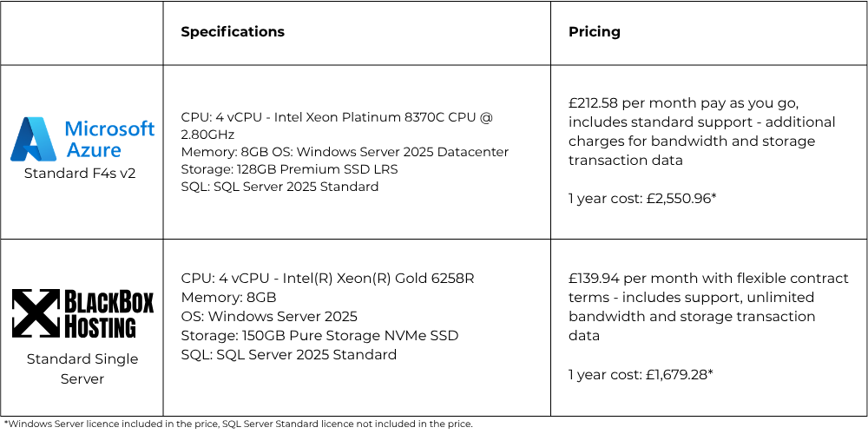Image resolution: width=868 pixels, height=434 pixels.
Task: Click the "Standard F4s v2" label
Action: click(x=82, y=174)
